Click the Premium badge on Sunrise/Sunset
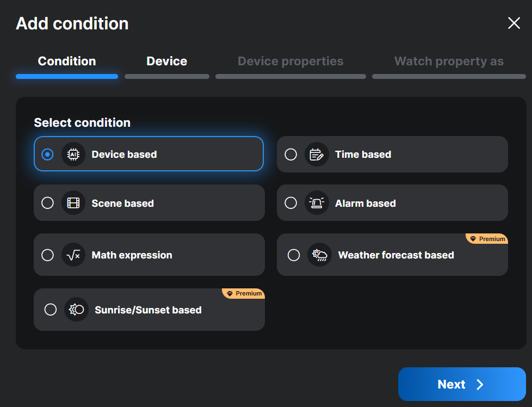Viewport: 532px width, 407px height. pos(244,294)
